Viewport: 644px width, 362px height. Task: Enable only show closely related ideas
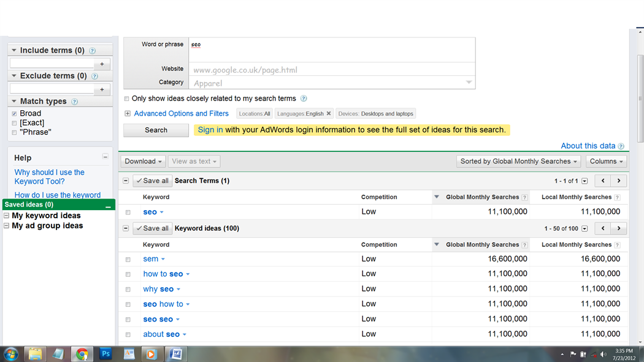tap(126, 99)
